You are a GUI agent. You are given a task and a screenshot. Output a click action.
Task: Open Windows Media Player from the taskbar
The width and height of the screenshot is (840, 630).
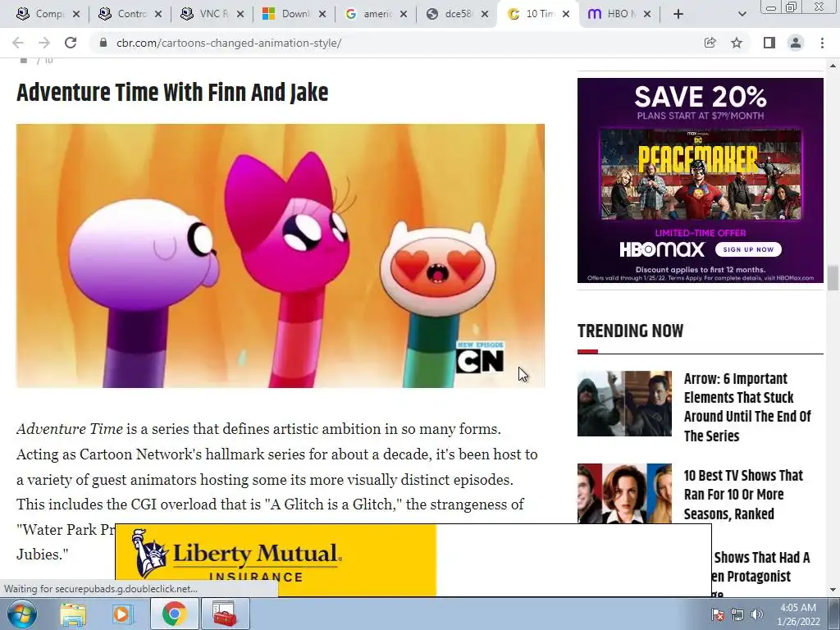click(122, 614)
